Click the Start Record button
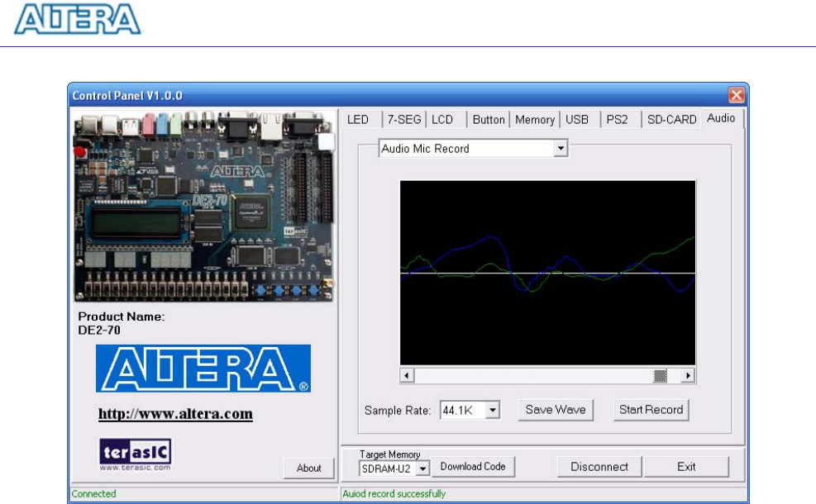 [651, 410]
